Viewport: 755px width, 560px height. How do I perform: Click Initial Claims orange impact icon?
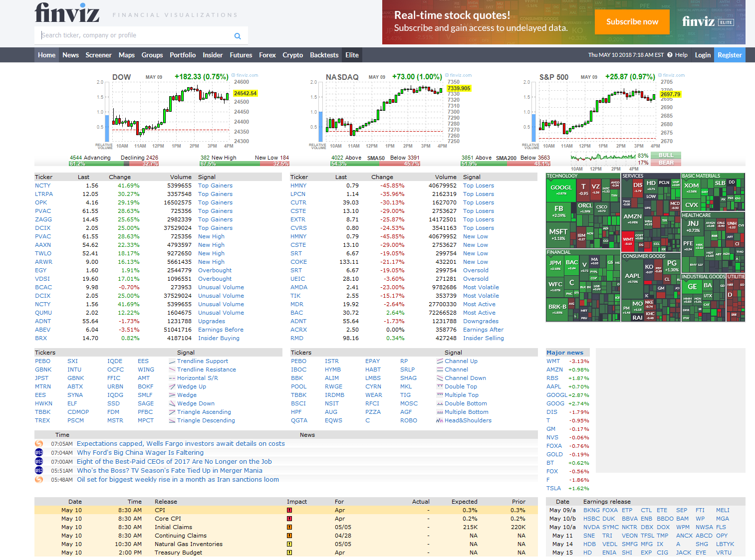[289, 527]
